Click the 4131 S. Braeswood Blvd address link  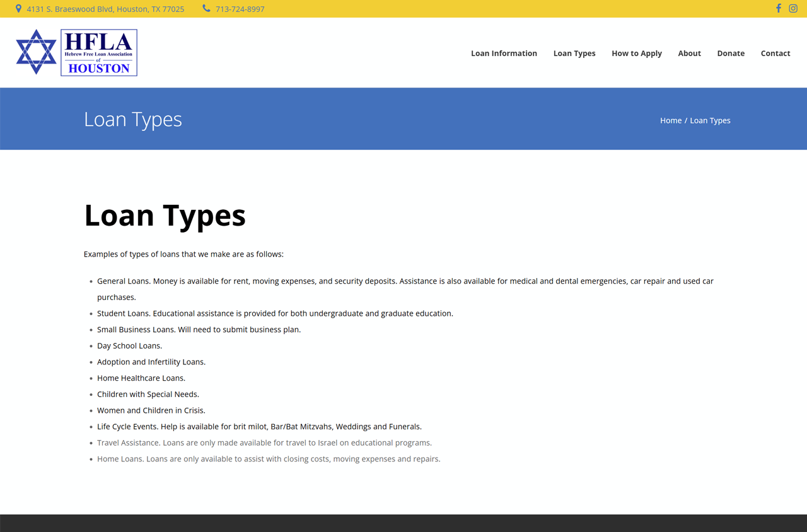tap(105, 8)
